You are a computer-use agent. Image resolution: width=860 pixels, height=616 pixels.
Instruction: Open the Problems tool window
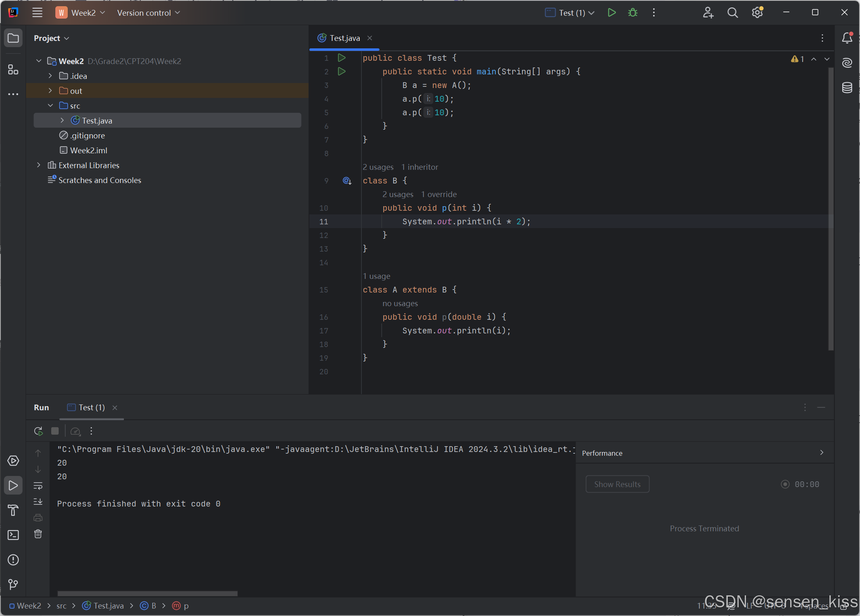tap(13, 559)
